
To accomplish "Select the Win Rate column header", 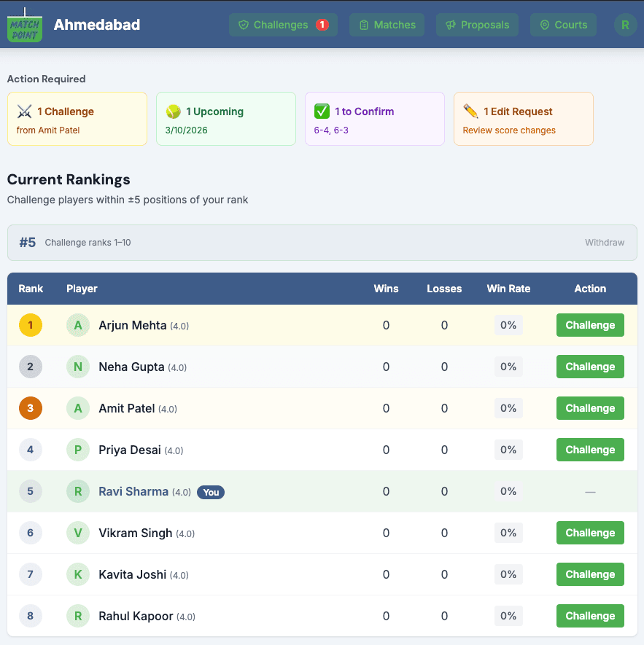I will coord(508,289).
